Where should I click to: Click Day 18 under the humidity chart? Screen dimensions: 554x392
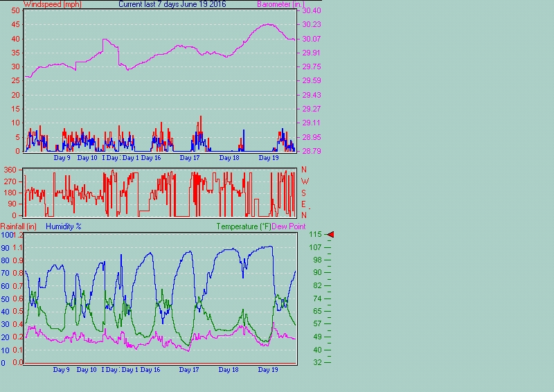(229, 370)
